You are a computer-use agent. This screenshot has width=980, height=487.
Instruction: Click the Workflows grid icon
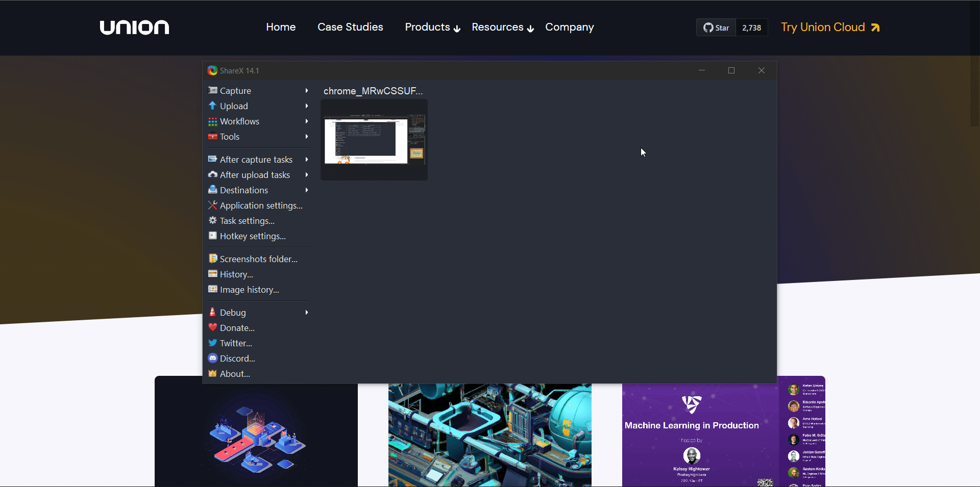(x=213, y=121)
